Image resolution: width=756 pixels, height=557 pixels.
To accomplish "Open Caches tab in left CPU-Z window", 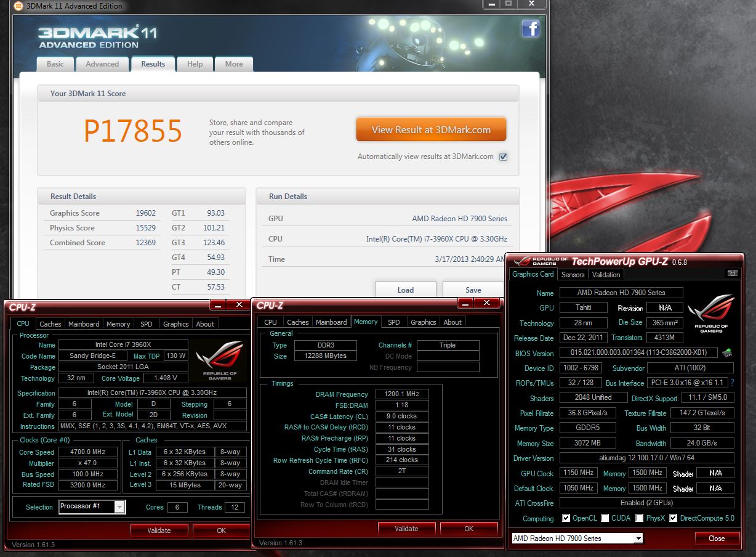I will [x=50, y=324].
